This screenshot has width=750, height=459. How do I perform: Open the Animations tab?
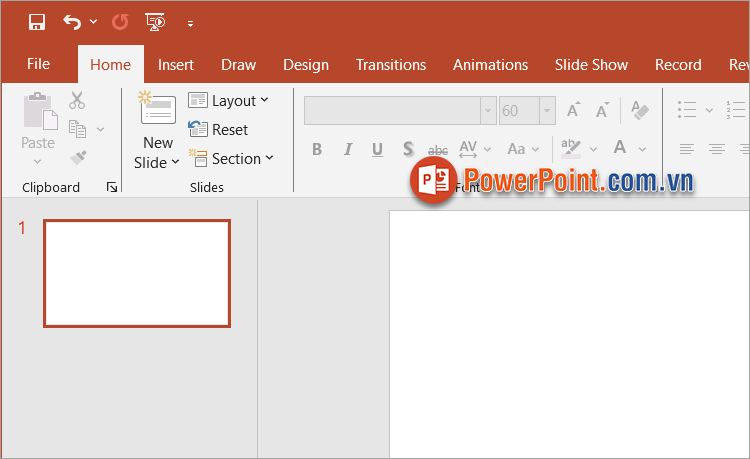[490, 65]
